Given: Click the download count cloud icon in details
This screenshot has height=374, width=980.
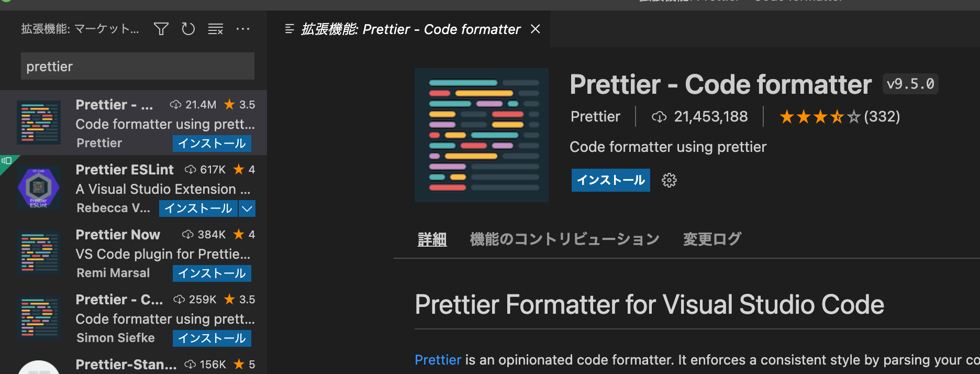Looking at the screenshot, I should tap(659, 117).
